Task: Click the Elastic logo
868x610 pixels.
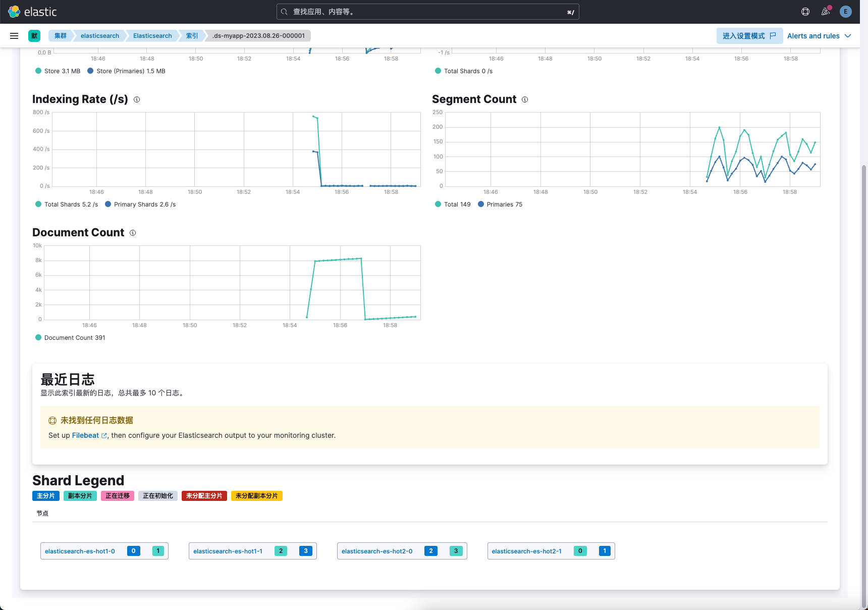Action: [x=32, y=12]
